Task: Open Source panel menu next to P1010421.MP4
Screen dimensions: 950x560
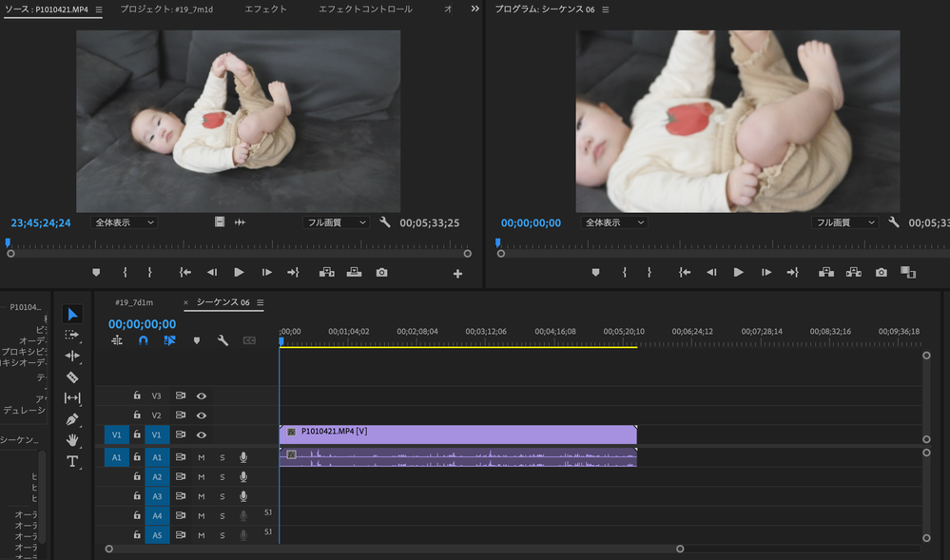Action: pyautogui.click(x=98, y=10)
